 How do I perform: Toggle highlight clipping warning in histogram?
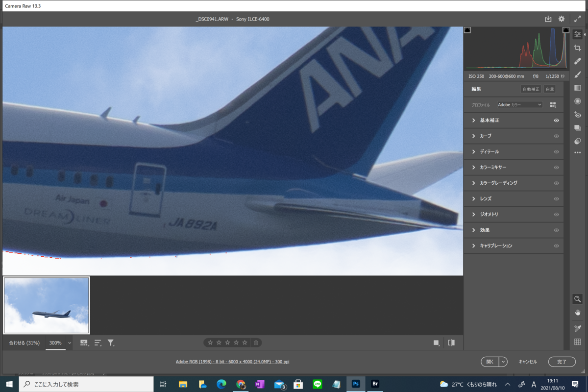click(566, 30)
